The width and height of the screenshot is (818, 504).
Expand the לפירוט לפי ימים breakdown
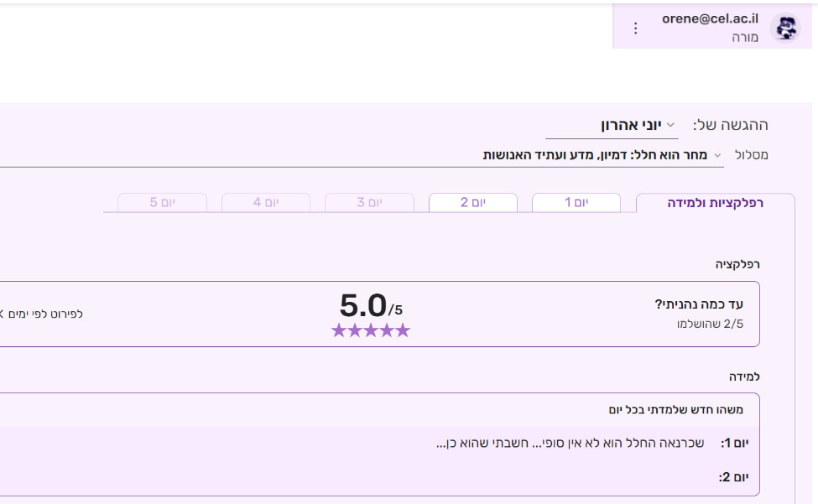point(42,314)
